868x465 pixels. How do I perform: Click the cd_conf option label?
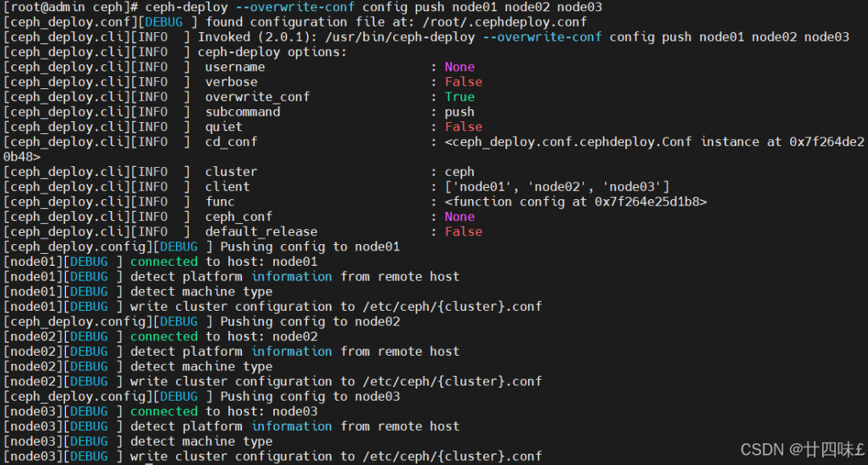(231, 142)
